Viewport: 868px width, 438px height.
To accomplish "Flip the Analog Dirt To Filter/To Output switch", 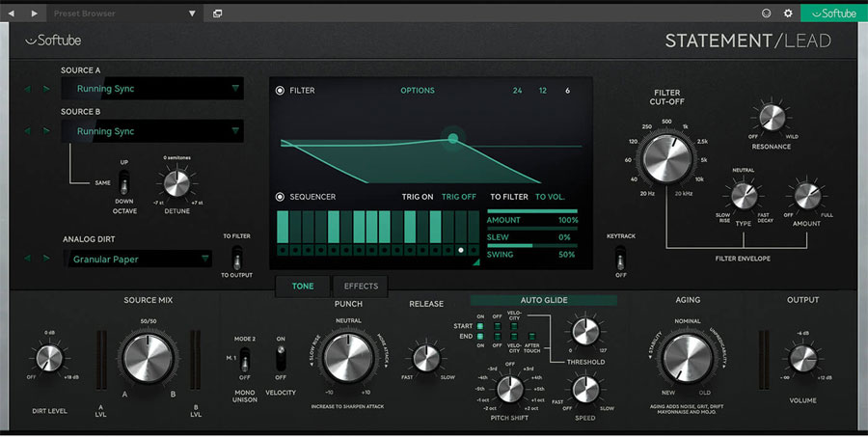I will 237,258.
